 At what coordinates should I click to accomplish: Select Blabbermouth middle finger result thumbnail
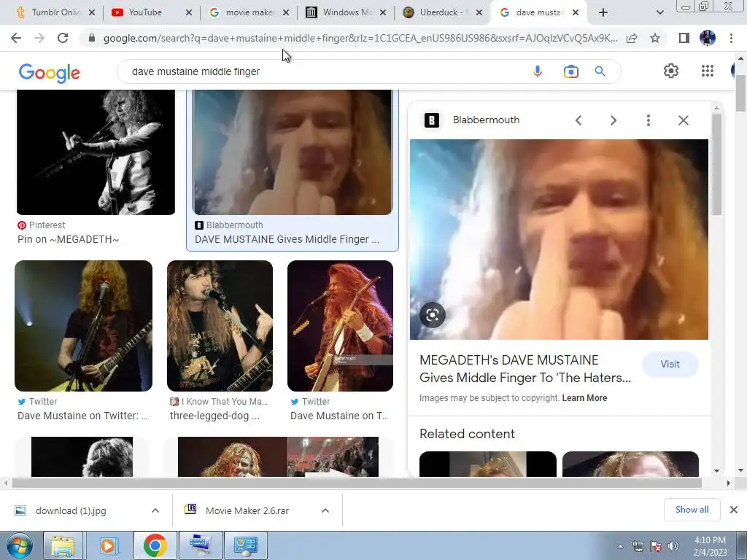[292, 152]
